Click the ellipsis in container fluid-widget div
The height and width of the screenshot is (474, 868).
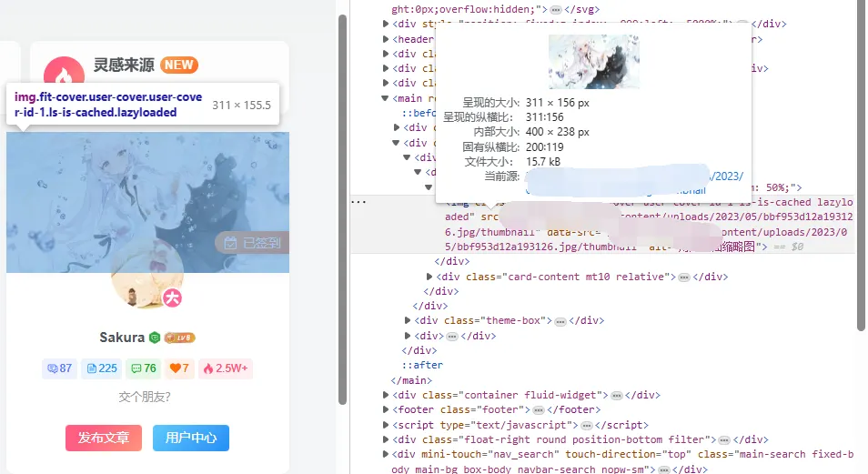pyautogui.click(x=617, y=396)
